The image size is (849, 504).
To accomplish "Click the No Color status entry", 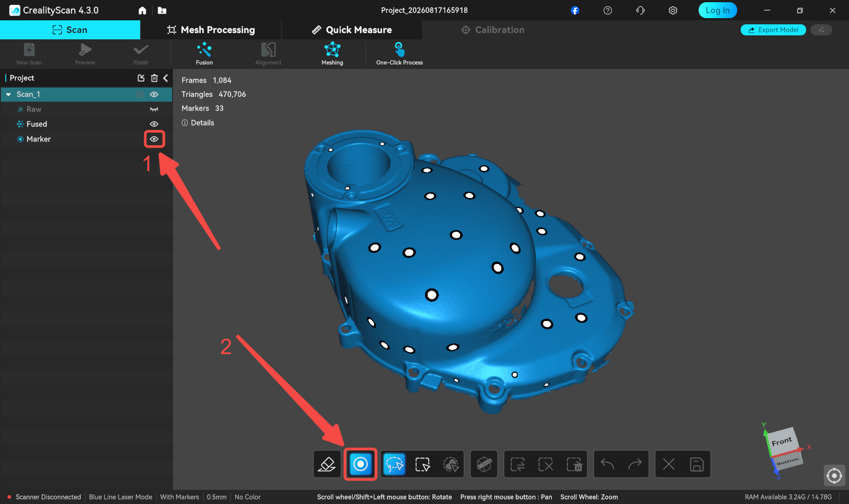I will pyautogui.click(x=248, y=497).
